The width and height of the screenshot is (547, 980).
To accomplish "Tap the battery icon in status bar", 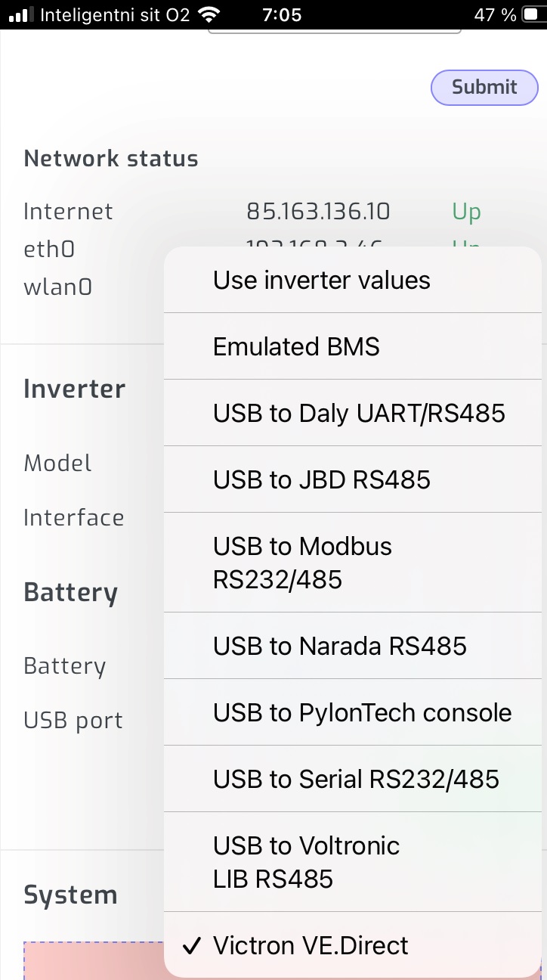I will (x=530, y=15).
